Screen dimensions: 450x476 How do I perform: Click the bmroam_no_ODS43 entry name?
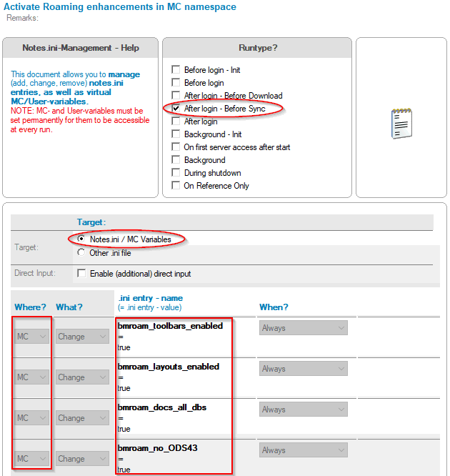[x=157, y=448]
